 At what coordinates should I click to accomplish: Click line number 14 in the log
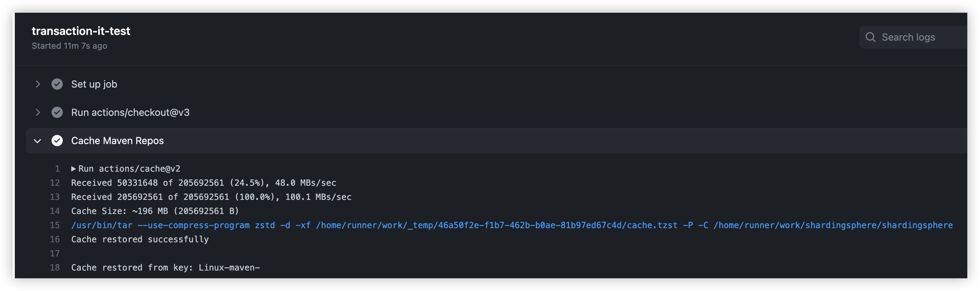55,211
